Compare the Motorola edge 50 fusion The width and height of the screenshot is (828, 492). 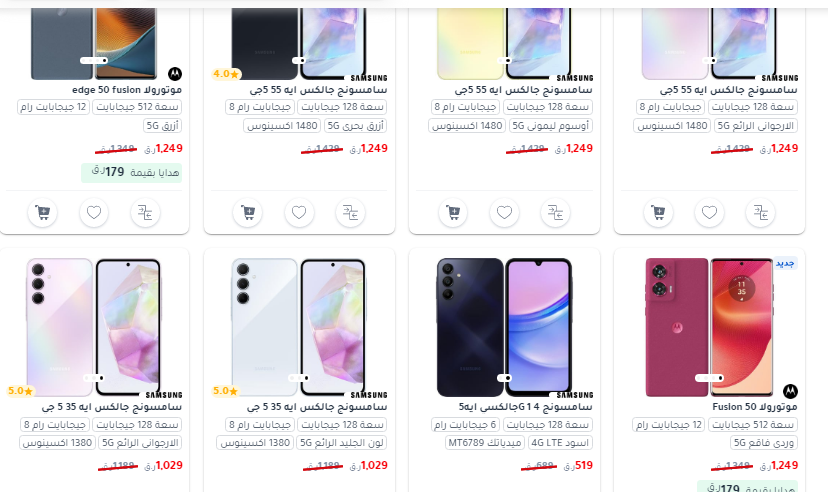tap(145, 213)
